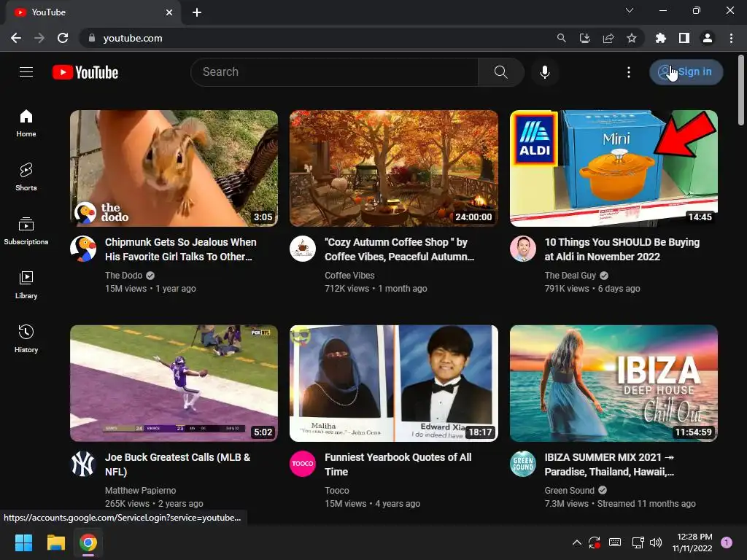Select the YouTube browser tab
Image resolution: width=747 pixels, height=560 pixels.
click(93, 12)
